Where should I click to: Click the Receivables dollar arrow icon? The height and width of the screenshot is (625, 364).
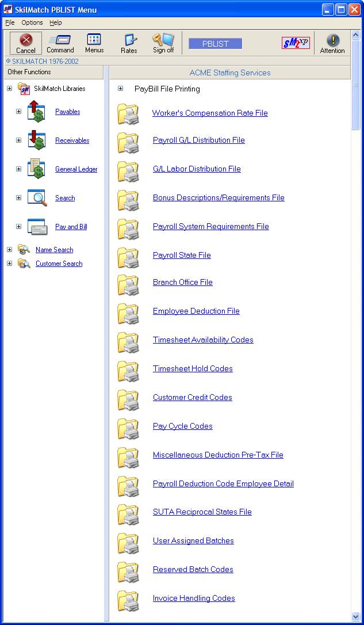(36, 140)
